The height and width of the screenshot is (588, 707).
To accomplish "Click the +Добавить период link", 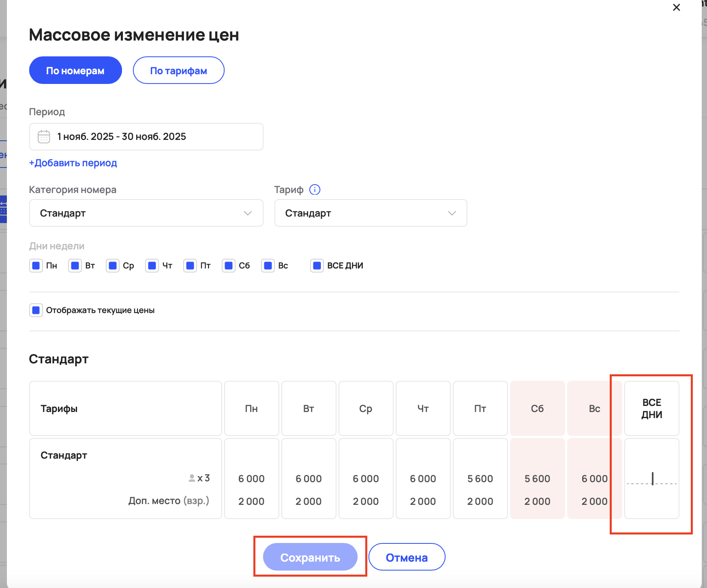I will tap(73, 163).
